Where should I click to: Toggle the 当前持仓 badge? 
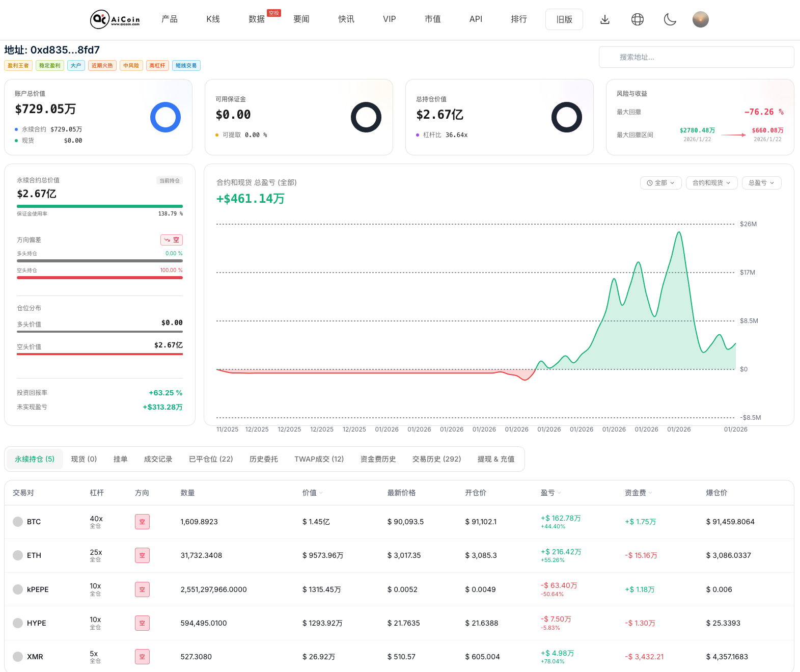(170, 180)
